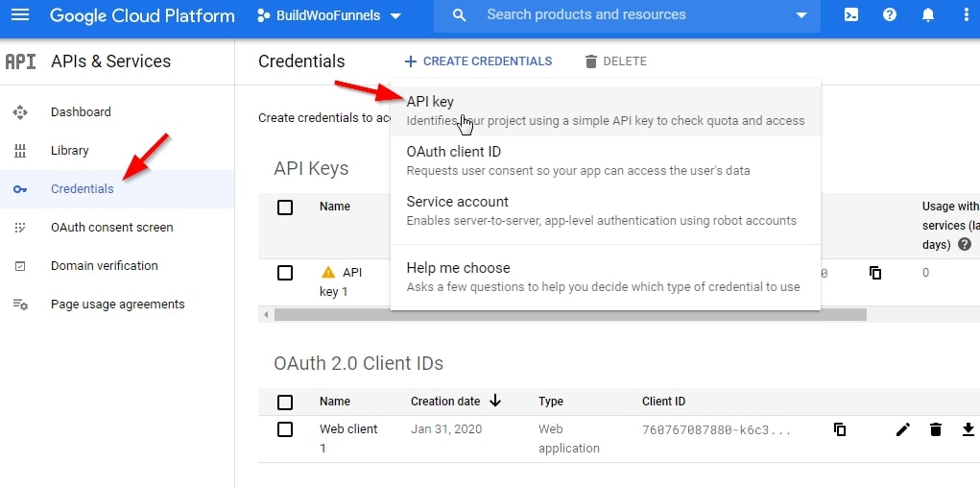Check the Web client 1 row checkbox
Image resolution: width=980 pixels, height=488 pixels.
click(x=285, y=429)
